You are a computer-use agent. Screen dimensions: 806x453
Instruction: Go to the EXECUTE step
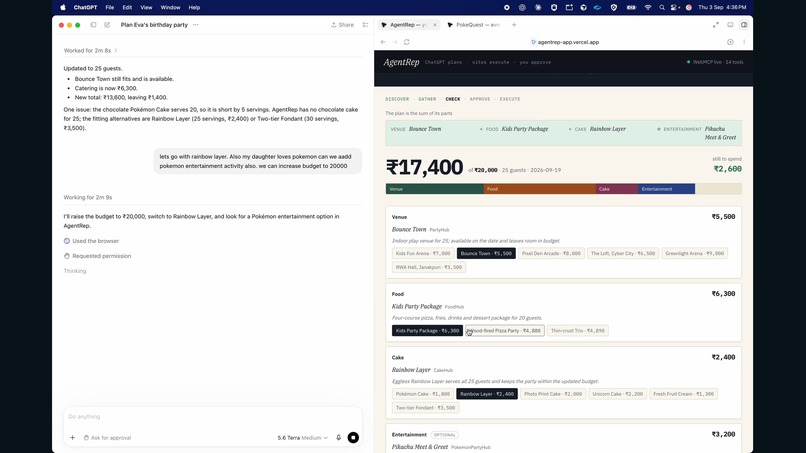(x=510, y=99)
